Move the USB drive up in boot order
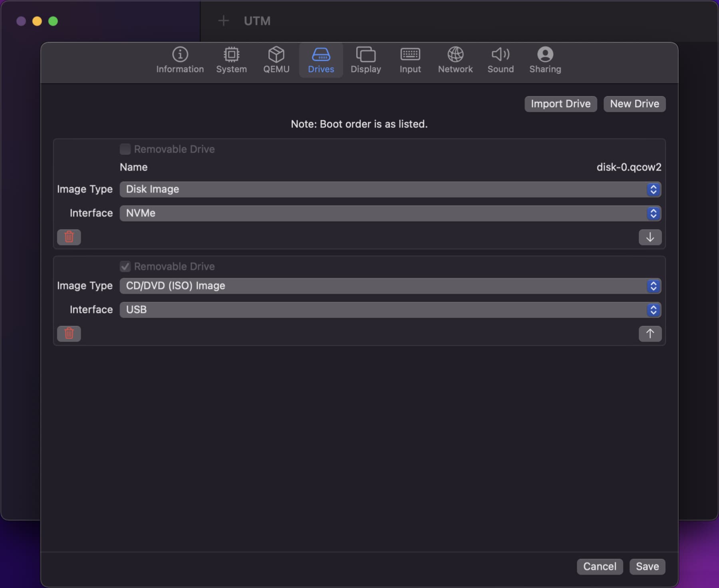The image size is (719, 588). [x=650, y=334]
